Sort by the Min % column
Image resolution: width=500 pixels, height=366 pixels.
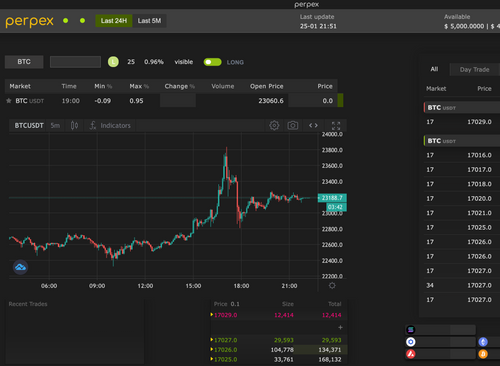pos(103,86)
